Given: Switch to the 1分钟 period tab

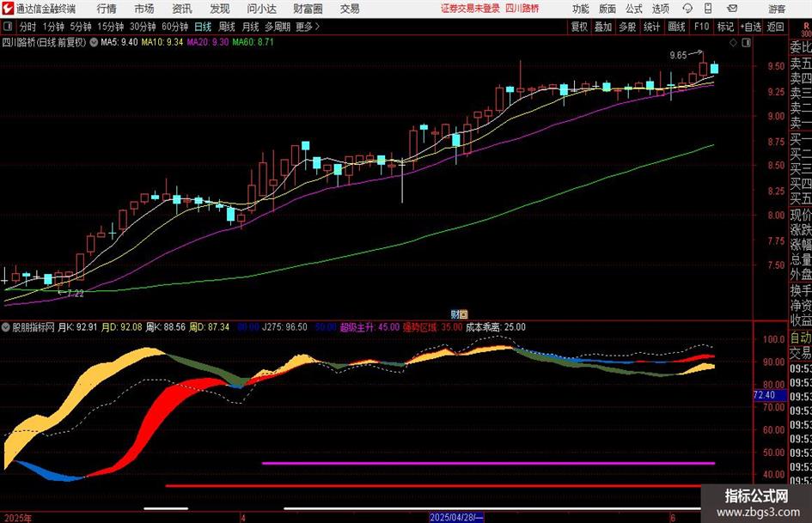Looking at the screenshot, I should (x=52, y=27).
